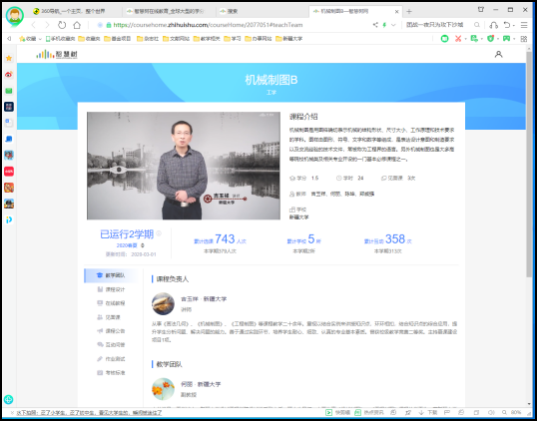Screen dimensions: 538x421
Task: Open the 新疆大学 bookmark folder
Action: click(289, 39)
